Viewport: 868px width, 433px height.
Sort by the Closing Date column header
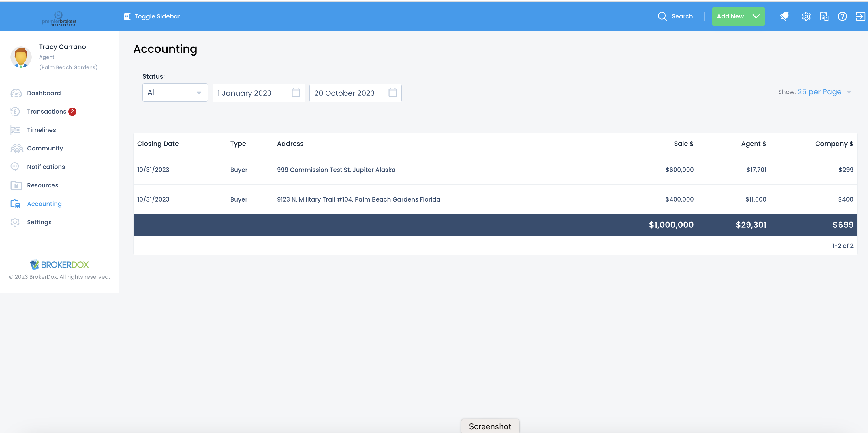click(158, 144)
